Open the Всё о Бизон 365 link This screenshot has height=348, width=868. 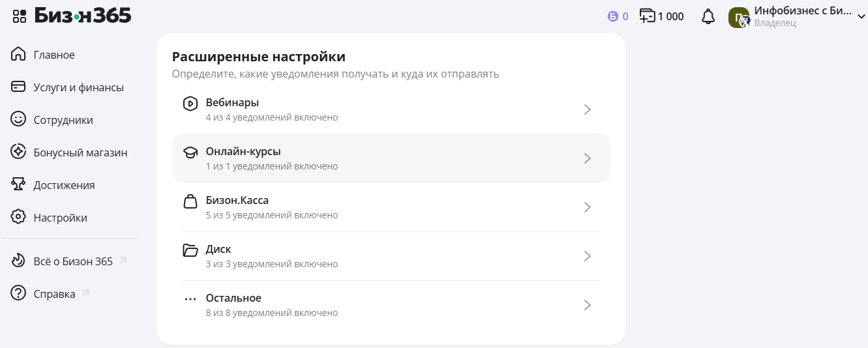click(73, 261)
